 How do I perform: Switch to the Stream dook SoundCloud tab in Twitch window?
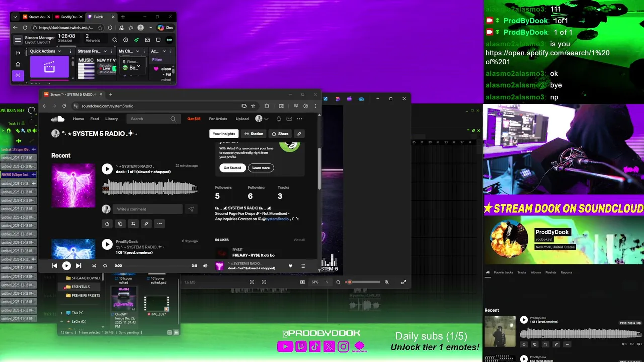35,17
